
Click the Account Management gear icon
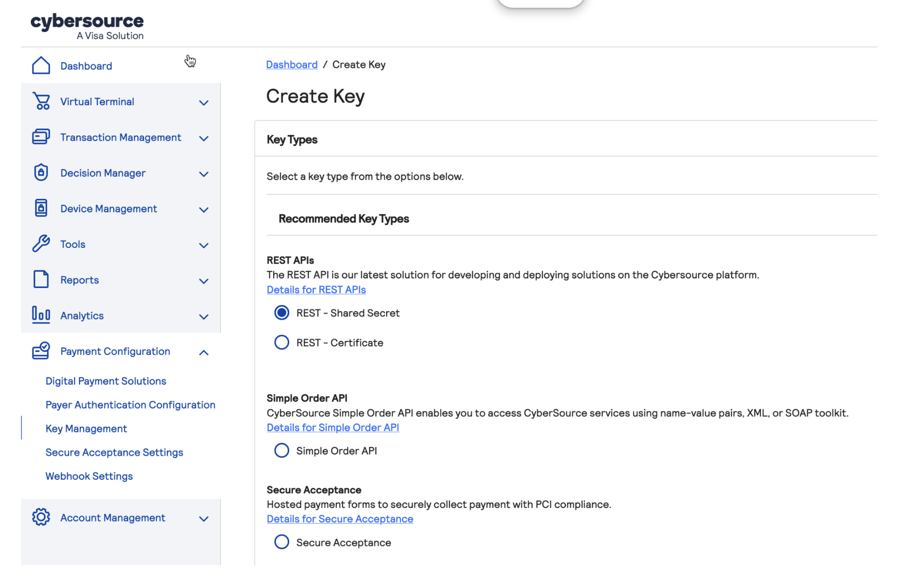(x=41, y=517)
